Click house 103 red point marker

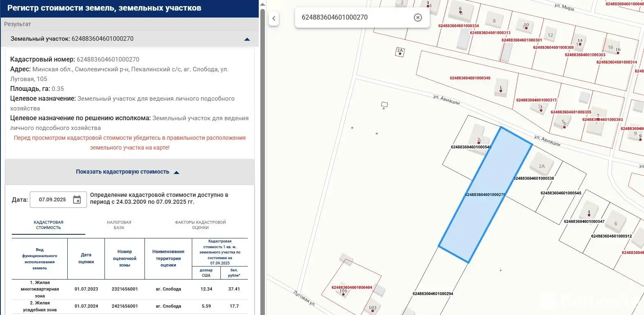click(x=372, y=311)
